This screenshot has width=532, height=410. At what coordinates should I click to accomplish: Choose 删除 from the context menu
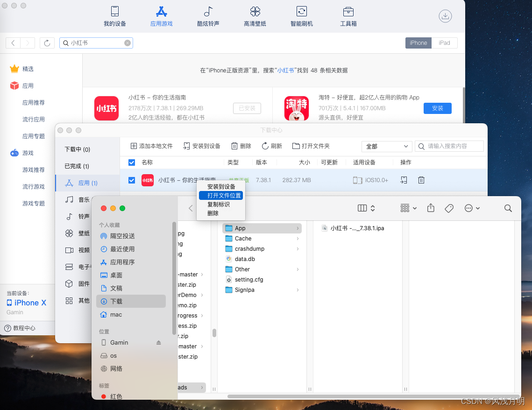tap(221, 213)
